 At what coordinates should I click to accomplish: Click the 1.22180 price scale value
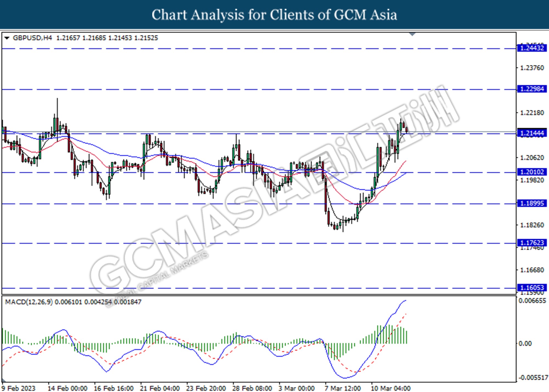click(532, 113)
